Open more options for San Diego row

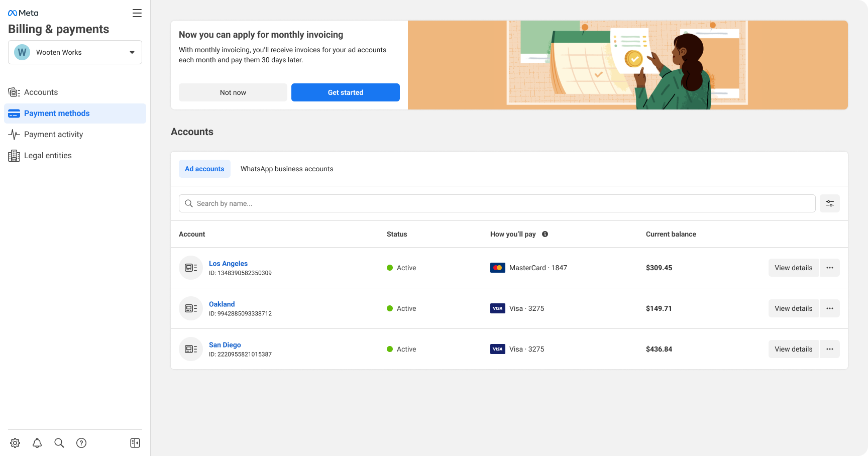coord(830,349)
